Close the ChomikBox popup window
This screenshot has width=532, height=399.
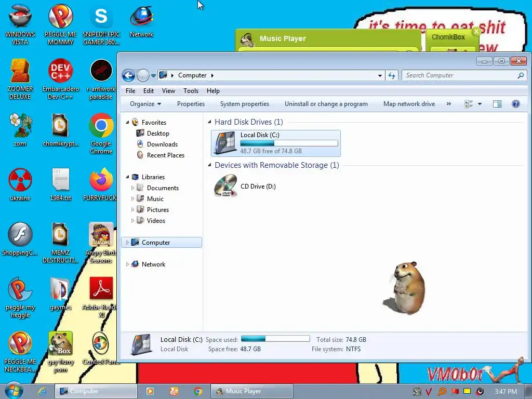click(x=476, y=32)
